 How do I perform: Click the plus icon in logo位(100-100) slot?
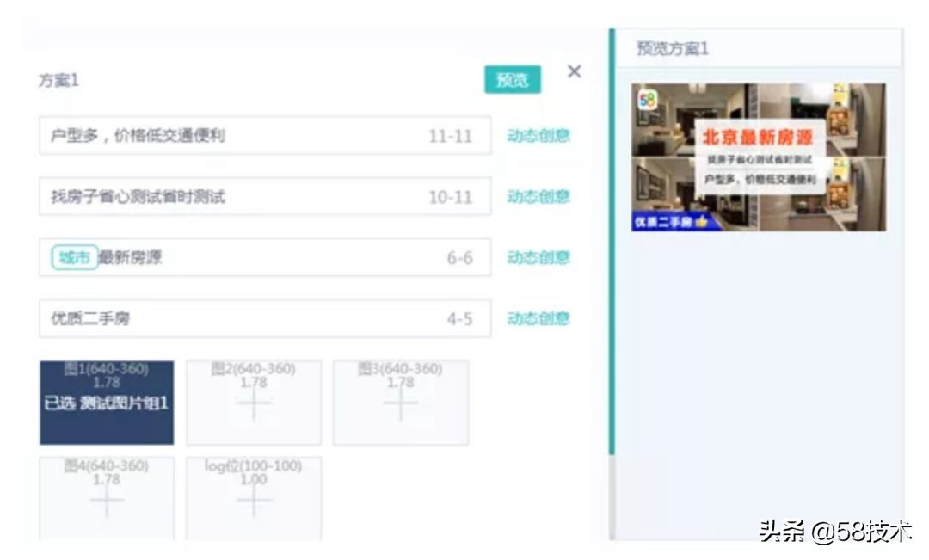pyautogui.click(x=252, y=502)
